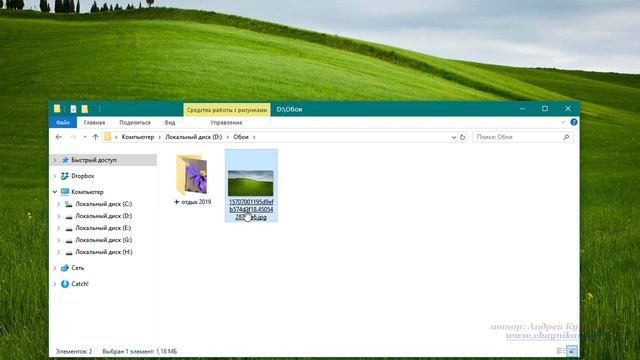The image size is (640, 360).
Task: Switch to the Поделиться ribbon tab
Action: pyautogui.click(x=135, y=122)
